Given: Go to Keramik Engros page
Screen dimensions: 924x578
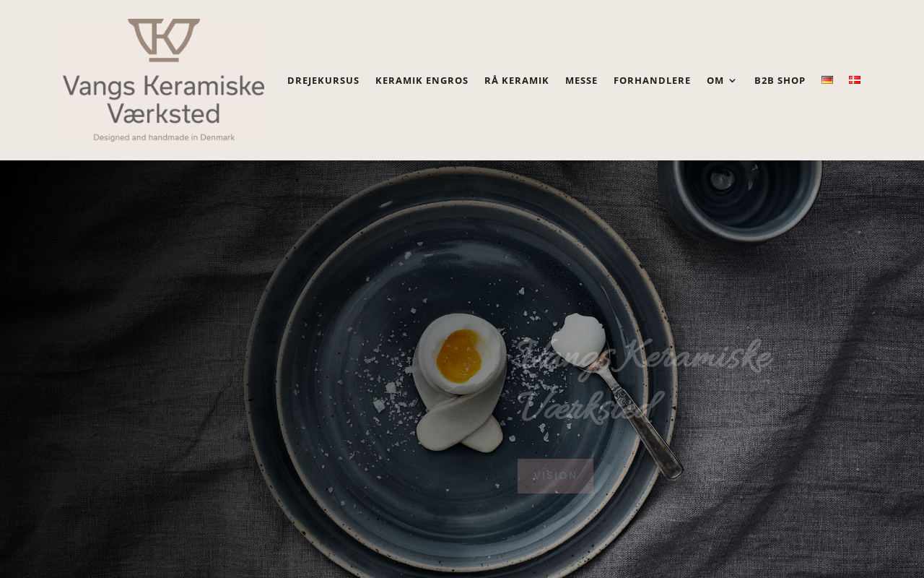Looking at the screenshot, I should (x=422, y=80).
